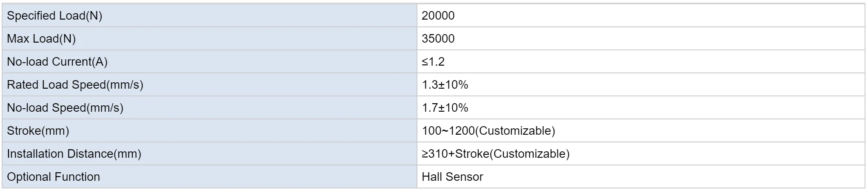This screenshot has height=191, width=868.
Task: Click the Installation Distance(mm) label
Action: click(74, 154)
